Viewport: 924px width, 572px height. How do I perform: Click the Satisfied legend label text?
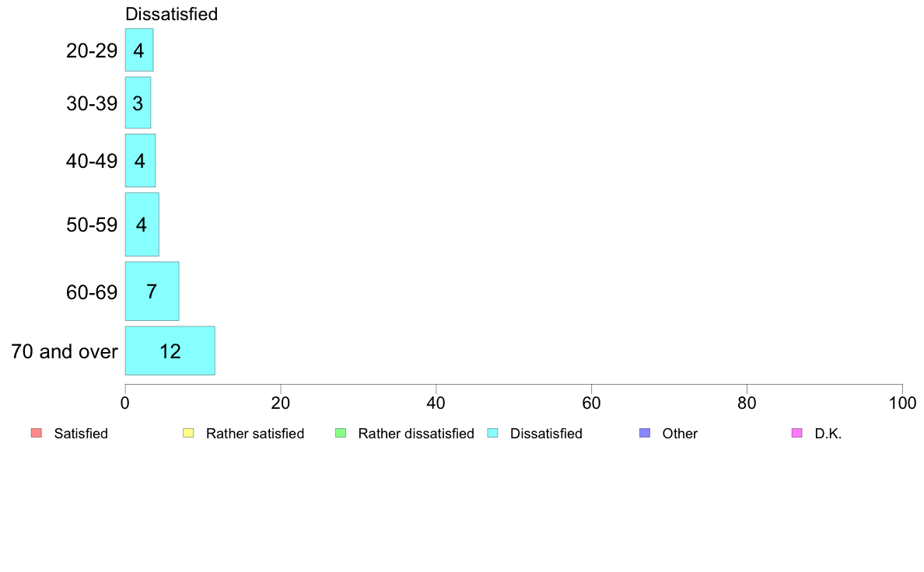tap(81, 434)
